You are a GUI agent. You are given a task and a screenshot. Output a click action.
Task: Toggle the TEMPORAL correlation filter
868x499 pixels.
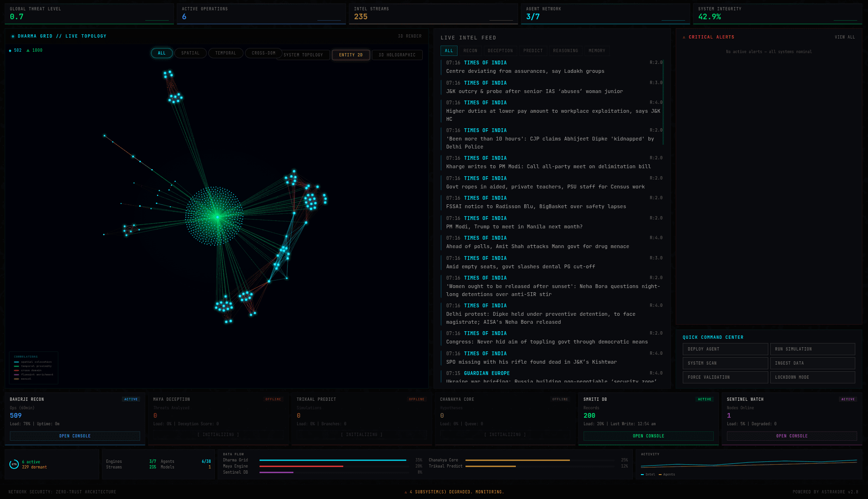coord(226,53)
